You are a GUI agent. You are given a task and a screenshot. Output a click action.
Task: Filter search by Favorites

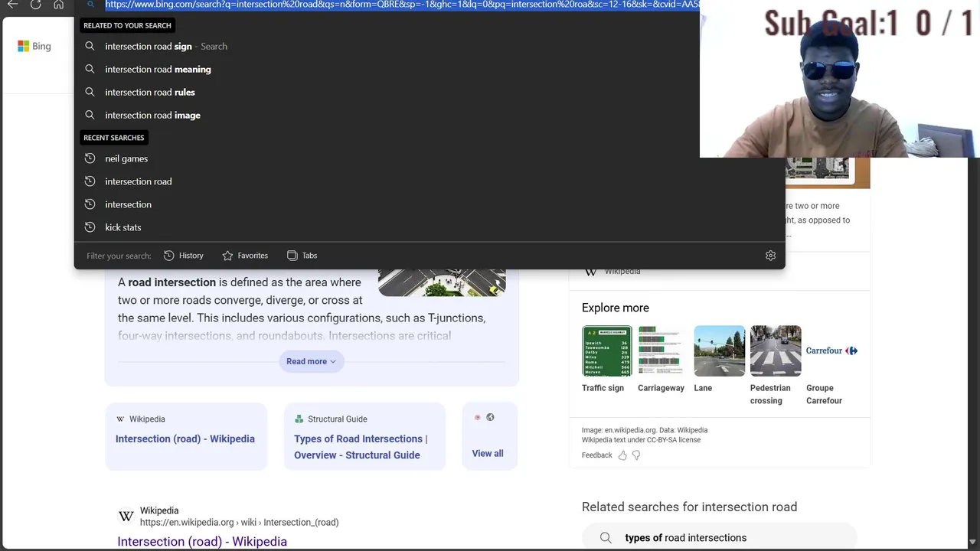point(245,256)
